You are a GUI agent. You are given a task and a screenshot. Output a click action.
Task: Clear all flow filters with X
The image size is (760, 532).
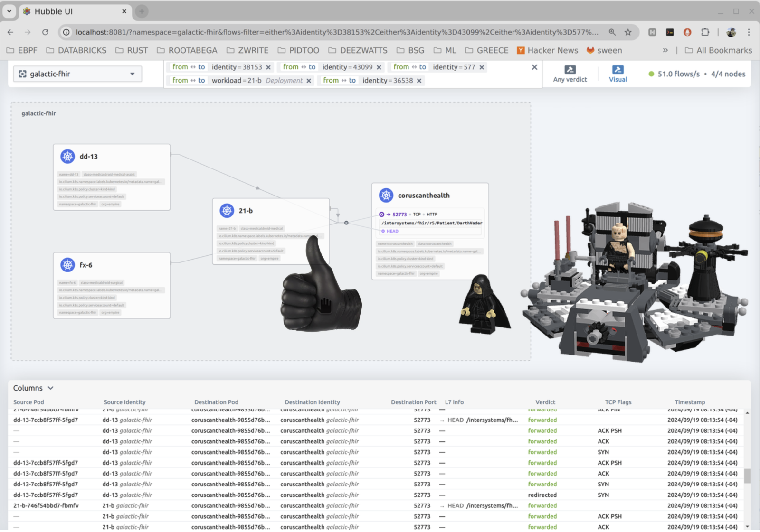(534, 67)
